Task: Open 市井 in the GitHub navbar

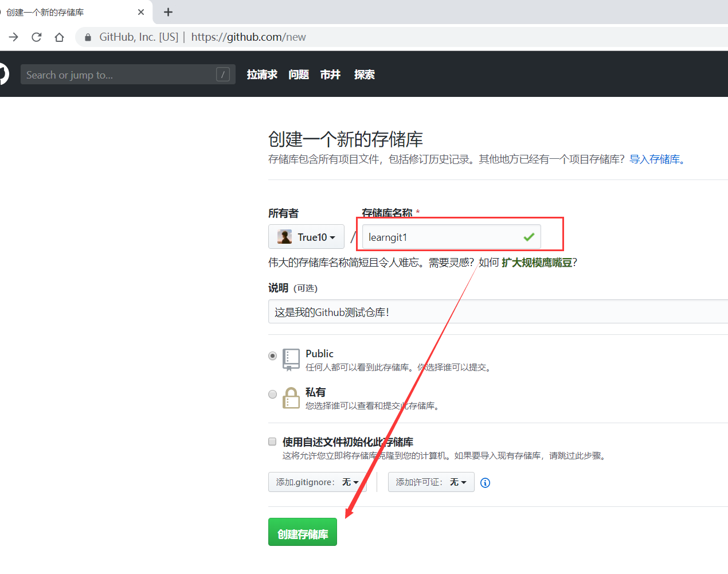Action: [x=330, y=75]
